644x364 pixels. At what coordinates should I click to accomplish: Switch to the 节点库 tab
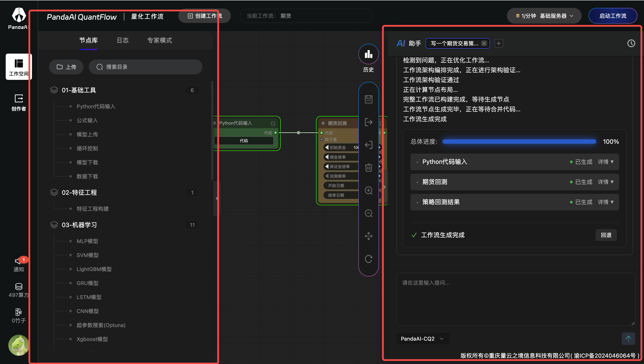[x=88, y=40]
